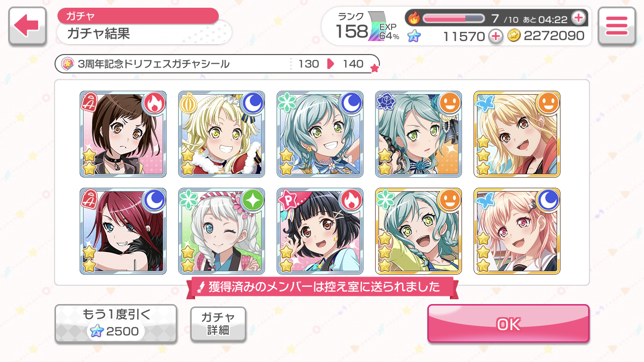The width and height of the screenshot is (644, 362).
Task: Tap the plus icon beside the boost gauge
Action: [578, 18]
